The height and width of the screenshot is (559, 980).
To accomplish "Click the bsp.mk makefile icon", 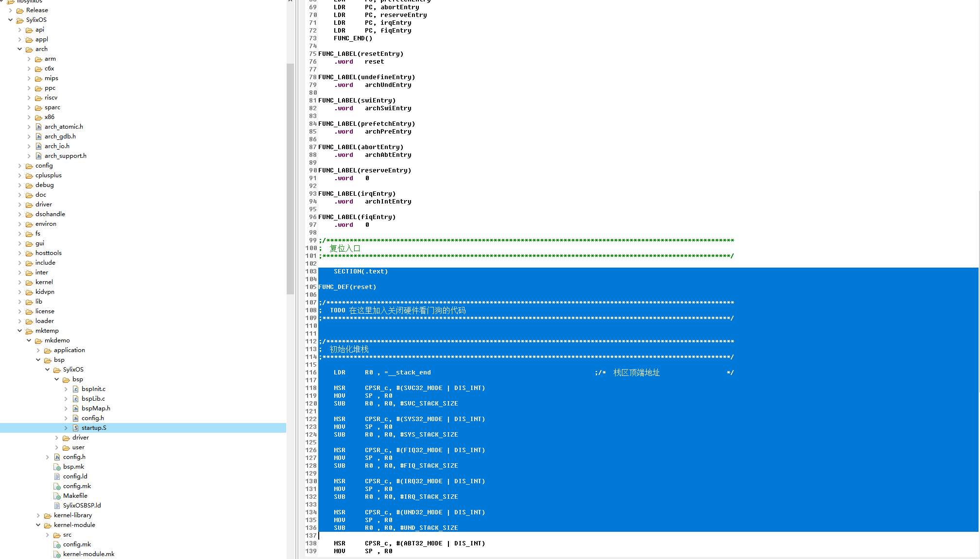I will pyautogui.click(x=57, y=467).
